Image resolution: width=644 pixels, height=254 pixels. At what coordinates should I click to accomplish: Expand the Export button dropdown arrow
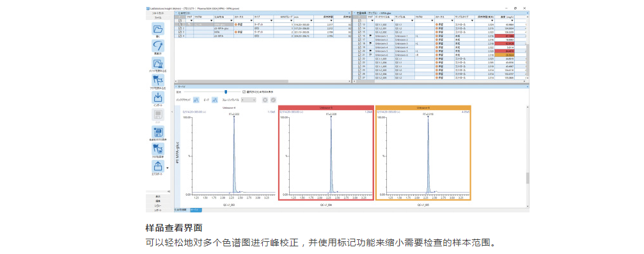167,168
